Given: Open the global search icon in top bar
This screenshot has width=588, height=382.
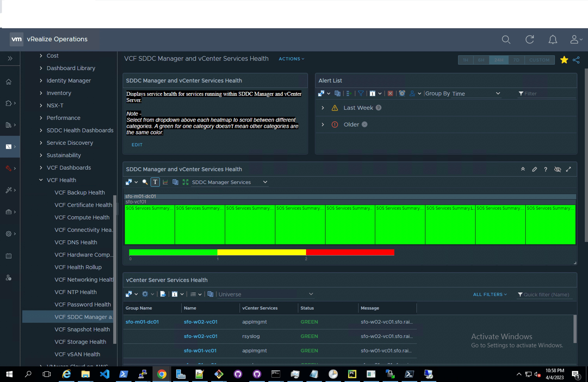Looking at the screenshot, I should point(506,39).
